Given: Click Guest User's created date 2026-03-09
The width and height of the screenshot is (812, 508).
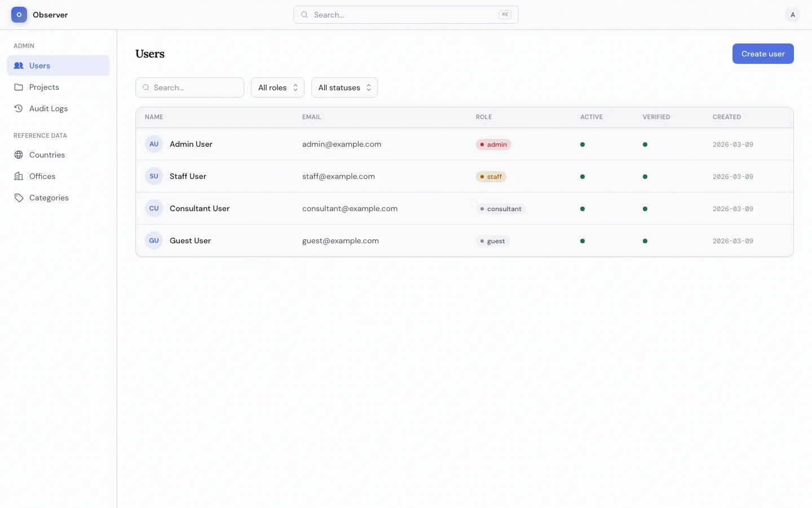Looking at the screenshot, I should pos(733,241).
